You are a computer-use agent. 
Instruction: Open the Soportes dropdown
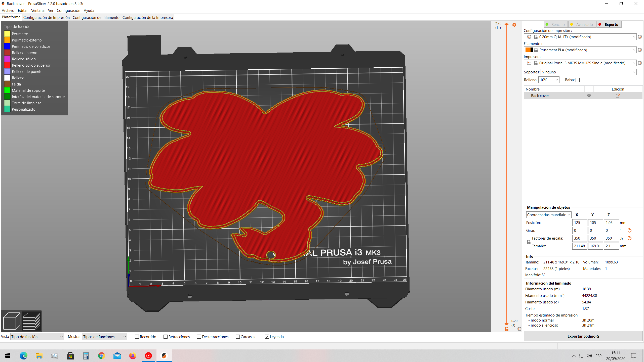[588, 72]
